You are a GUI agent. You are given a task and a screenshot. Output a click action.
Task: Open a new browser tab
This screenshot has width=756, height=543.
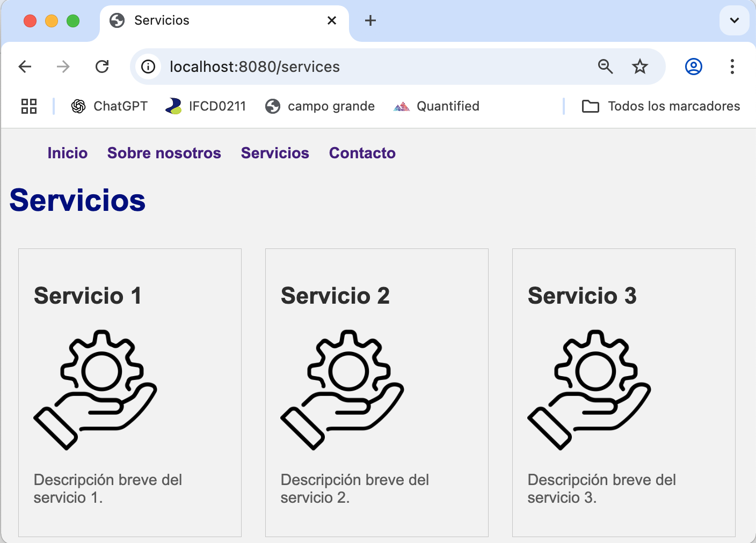tap(369, 20)
